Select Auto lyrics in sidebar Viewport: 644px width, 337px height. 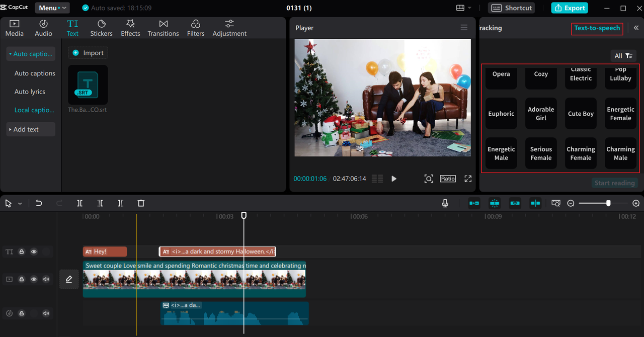pyautogui.click(x=30, y=92)
